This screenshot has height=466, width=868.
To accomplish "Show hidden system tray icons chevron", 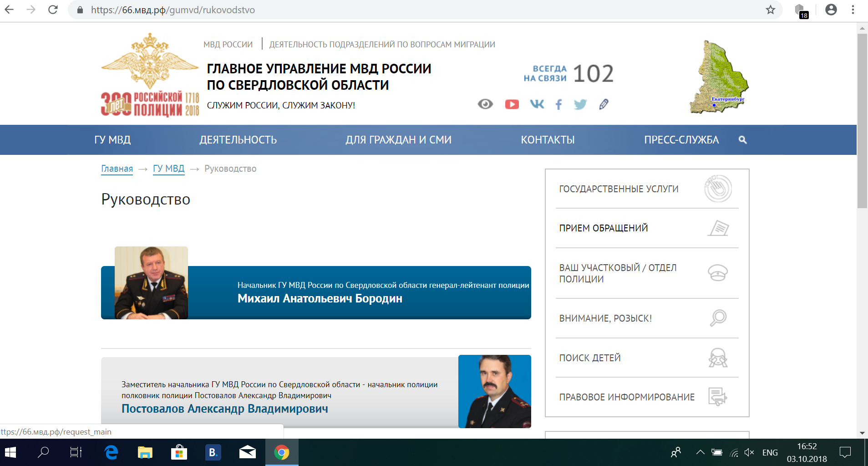I will (x=700, y=452).
